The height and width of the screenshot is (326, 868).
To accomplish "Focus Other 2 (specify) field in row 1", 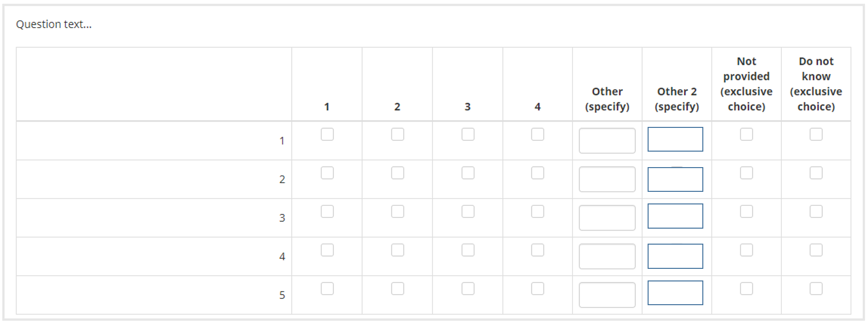I will pos(675,140).
